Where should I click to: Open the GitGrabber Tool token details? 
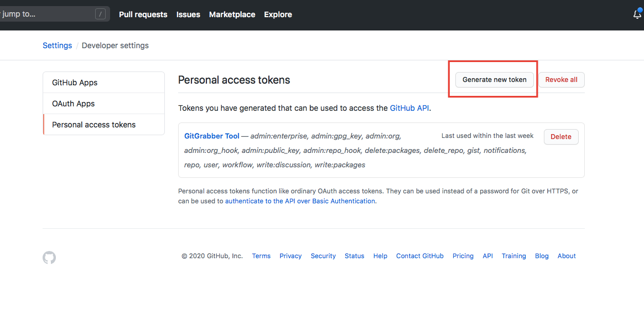point(211,135)
